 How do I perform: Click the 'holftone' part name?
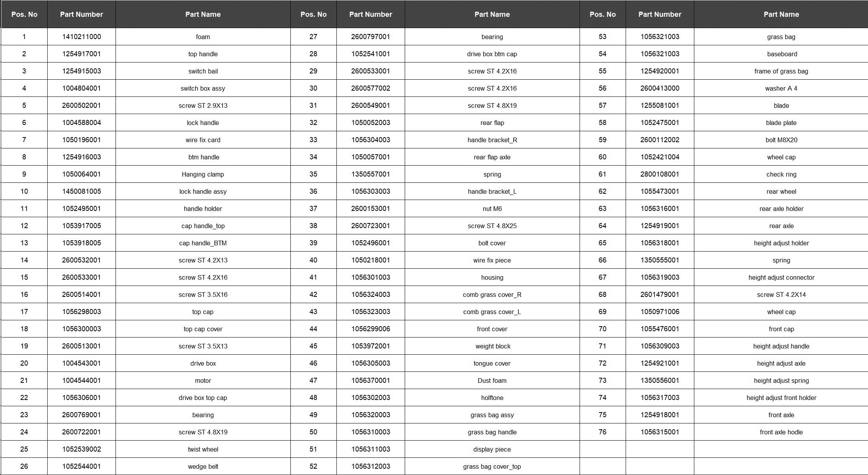click(492, 398)
